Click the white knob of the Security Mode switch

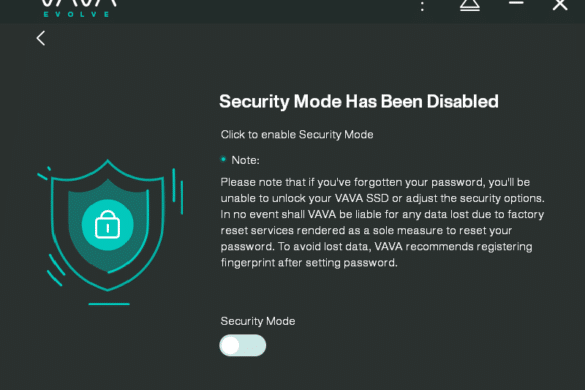click(230, 345)
